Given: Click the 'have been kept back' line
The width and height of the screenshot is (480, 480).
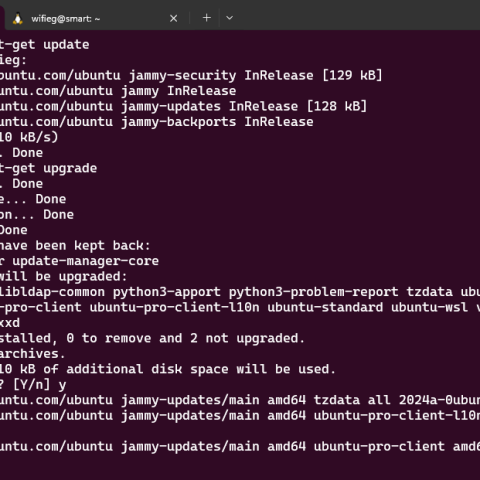Looking at the screenshot, I should click(x=75, y=246).
